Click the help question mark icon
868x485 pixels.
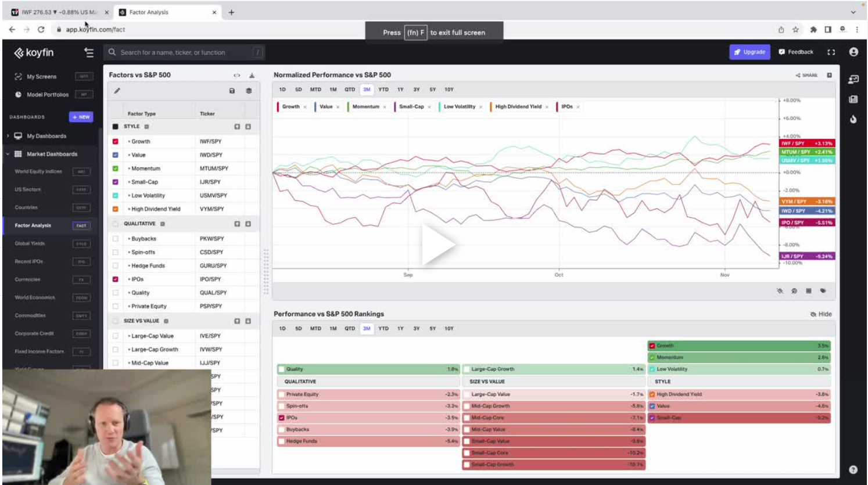(853, 469)
